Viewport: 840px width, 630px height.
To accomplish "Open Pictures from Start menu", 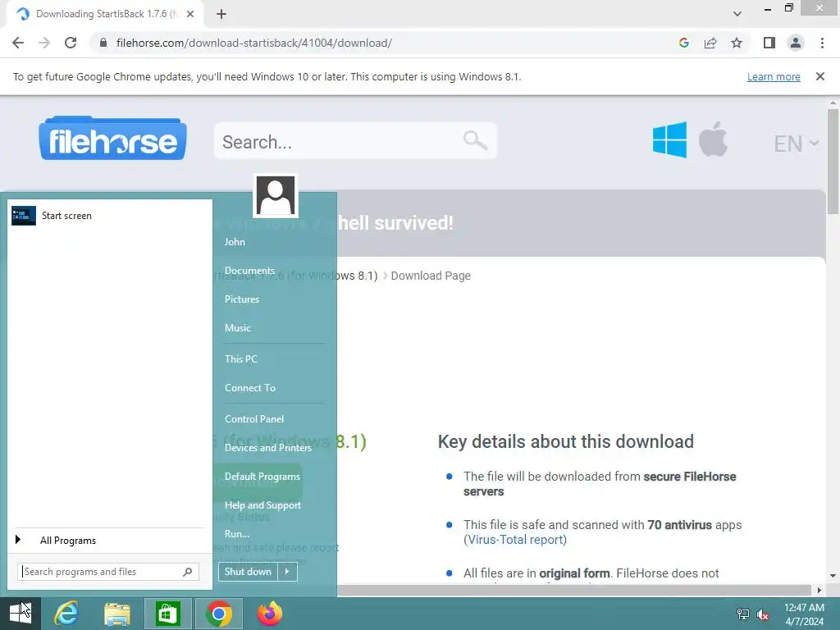I will [242, 299].
